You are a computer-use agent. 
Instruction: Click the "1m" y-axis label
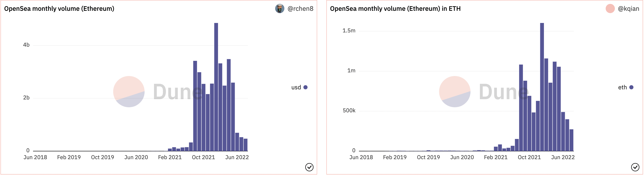tap(352, 71)
